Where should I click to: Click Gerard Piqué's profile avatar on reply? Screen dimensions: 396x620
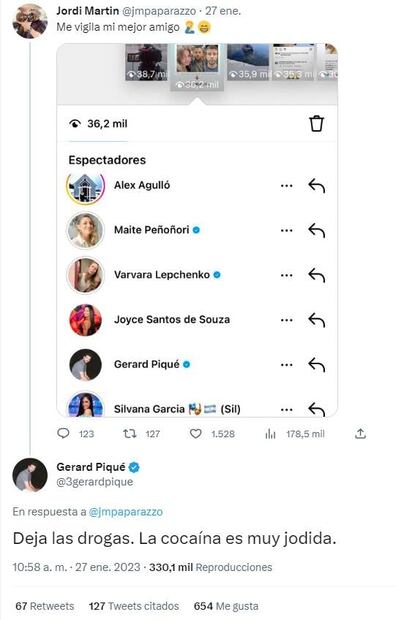coord(30,474)
